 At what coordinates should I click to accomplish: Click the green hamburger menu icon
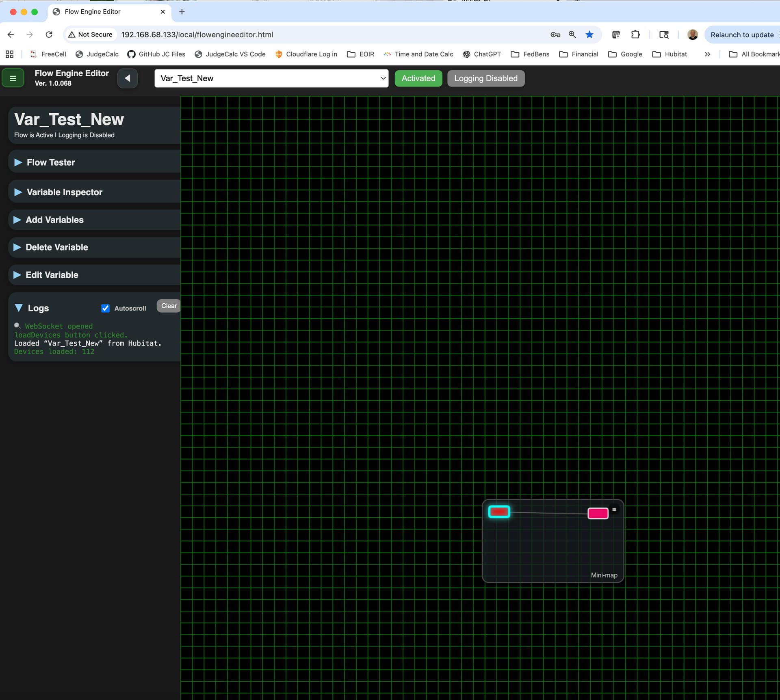(x=13, y=78)
